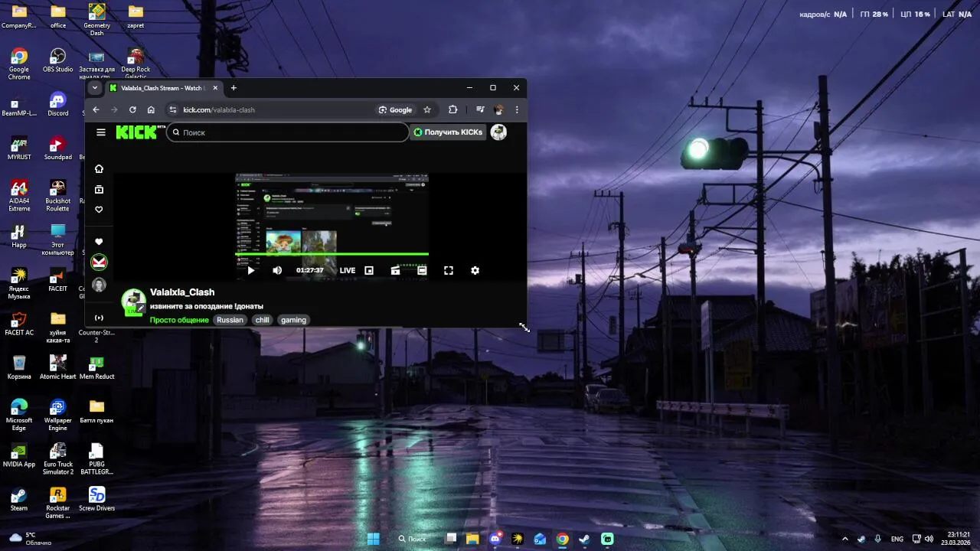Screen dimensions: 980x551
Task: Open Chrome three-dot menu
Action: click(x=517, y=109)
